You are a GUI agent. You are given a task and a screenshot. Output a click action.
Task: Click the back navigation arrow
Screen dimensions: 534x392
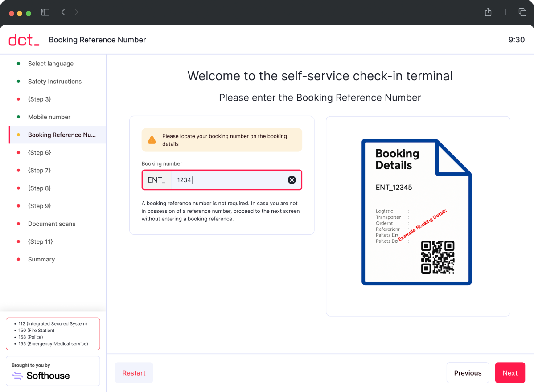click(x=63, y=12)
